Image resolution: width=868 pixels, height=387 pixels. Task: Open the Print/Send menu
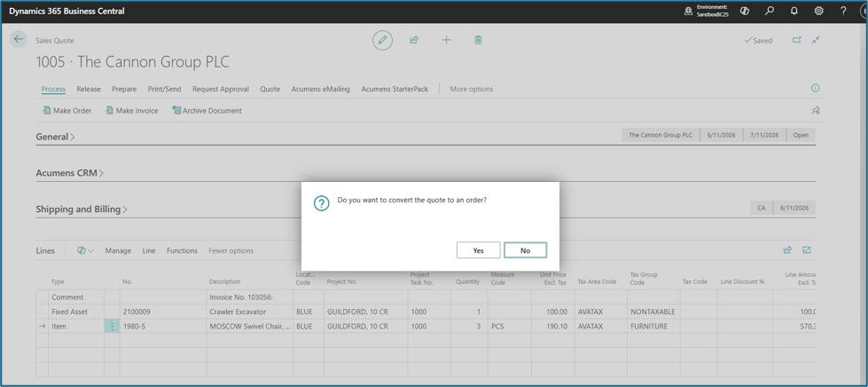(x=164, y=89)
